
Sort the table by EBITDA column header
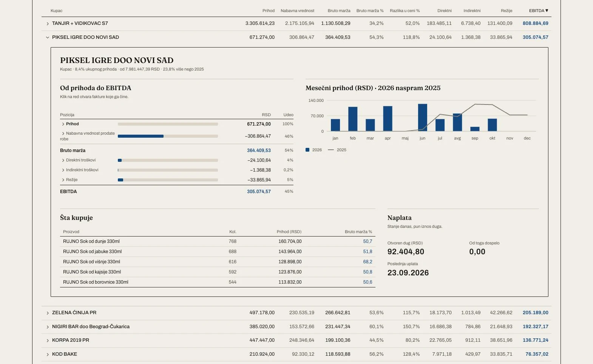(539, 11)
